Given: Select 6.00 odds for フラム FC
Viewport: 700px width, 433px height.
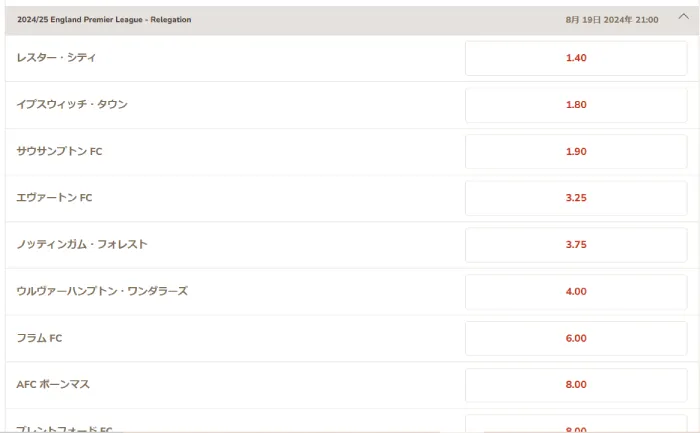Looking at the screenshot, I should 576,338.
